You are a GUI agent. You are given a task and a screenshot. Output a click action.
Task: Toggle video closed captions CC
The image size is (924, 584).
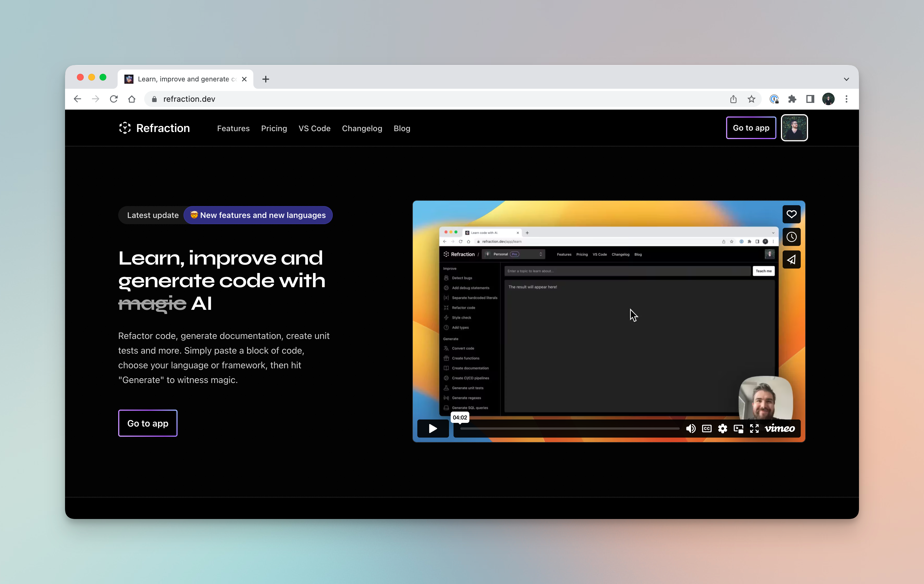(x=707, y=428)
